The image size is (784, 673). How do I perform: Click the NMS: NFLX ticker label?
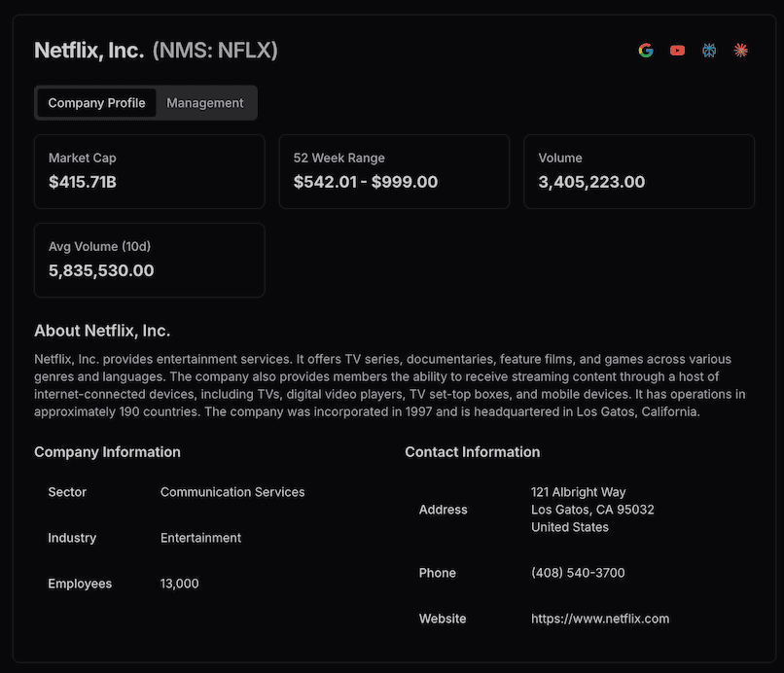click(x=215, y=51)
